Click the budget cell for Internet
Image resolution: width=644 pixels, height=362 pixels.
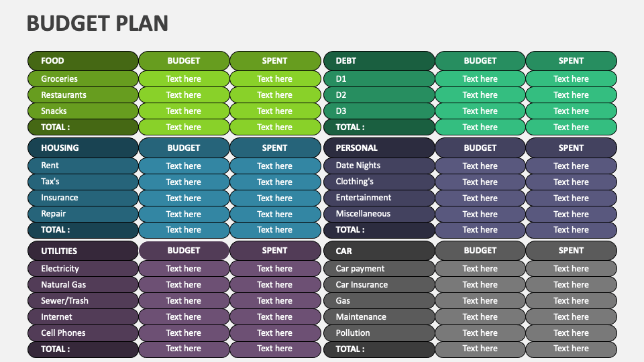184,317
